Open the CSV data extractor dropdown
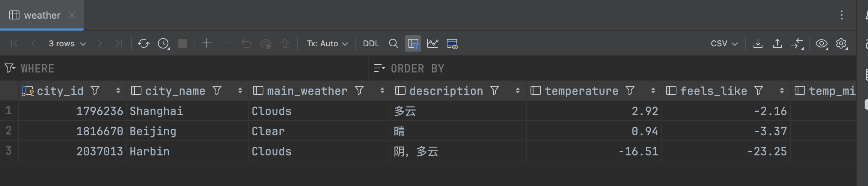This screenshot has width=868, height=186. [724, 44]
